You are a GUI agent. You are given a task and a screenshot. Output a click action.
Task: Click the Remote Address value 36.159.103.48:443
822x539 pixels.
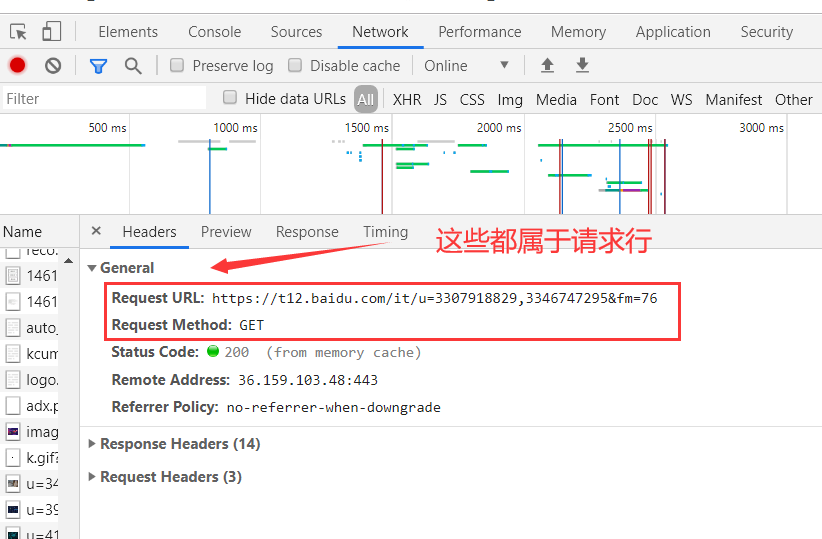(308, 380)
